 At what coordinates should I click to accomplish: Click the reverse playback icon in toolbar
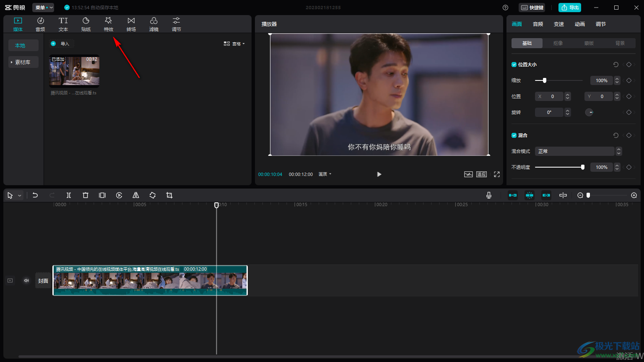pos(119,195)
